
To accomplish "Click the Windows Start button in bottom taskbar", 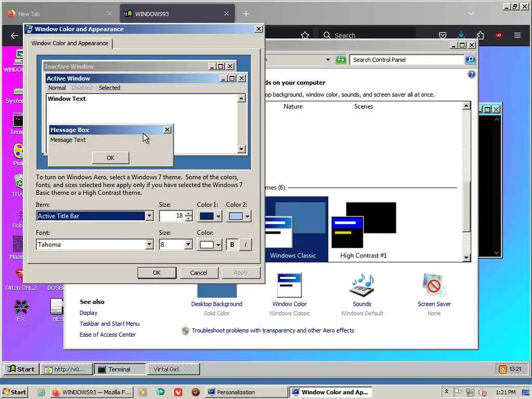I will click(15, 392).
